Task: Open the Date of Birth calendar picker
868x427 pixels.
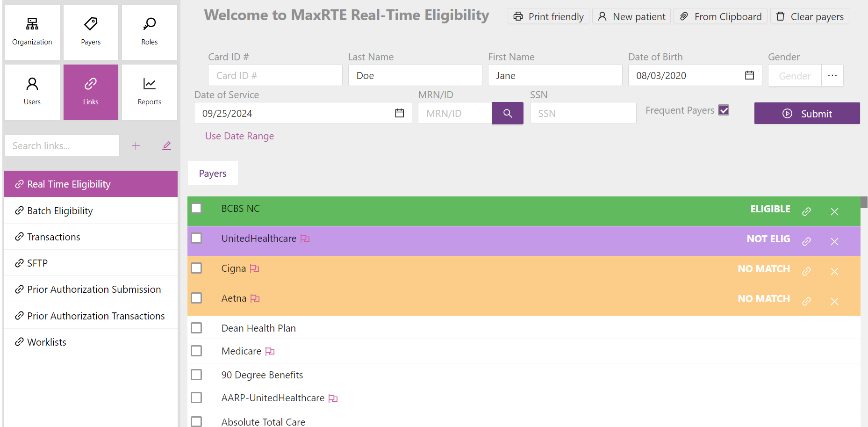Action: tap(750, 75)
